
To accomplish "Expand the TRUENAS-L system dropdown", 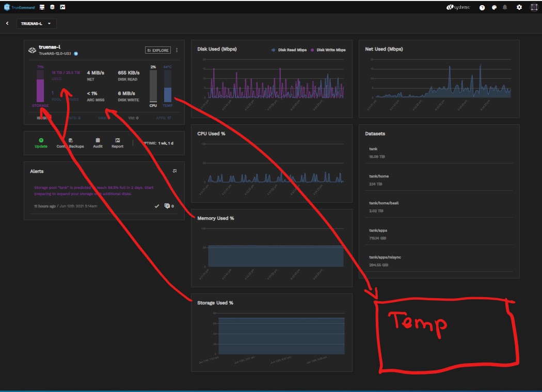I will 36,24.
